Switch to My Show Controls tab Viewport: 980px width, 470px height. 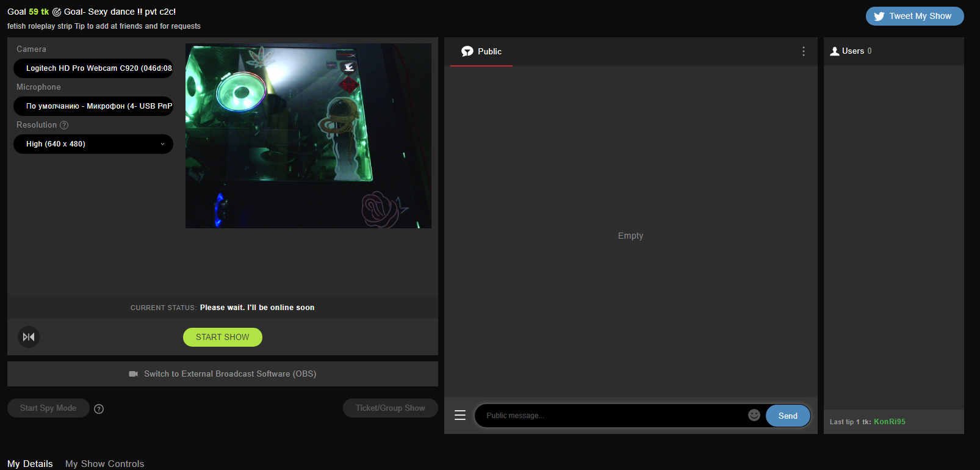105,464
